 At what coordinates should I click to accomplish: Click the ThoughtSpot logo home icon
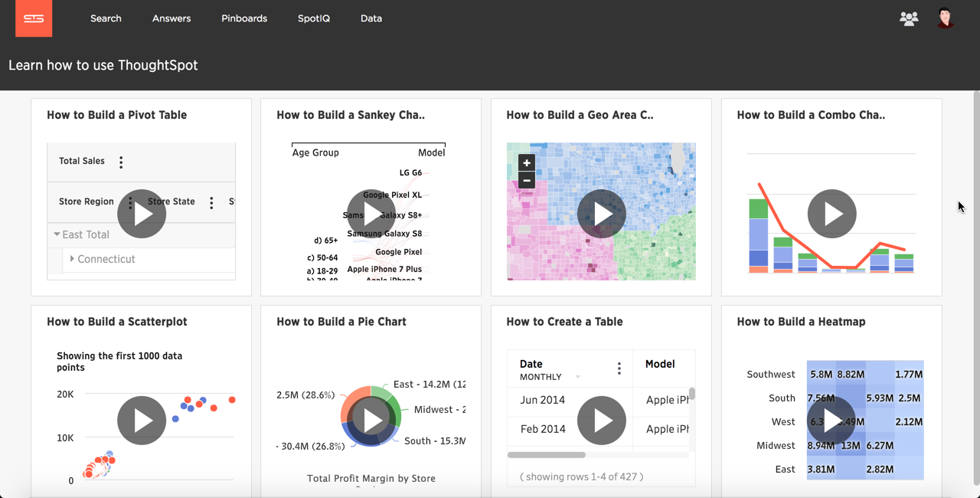pyautogui.click(x=34, y=18)
